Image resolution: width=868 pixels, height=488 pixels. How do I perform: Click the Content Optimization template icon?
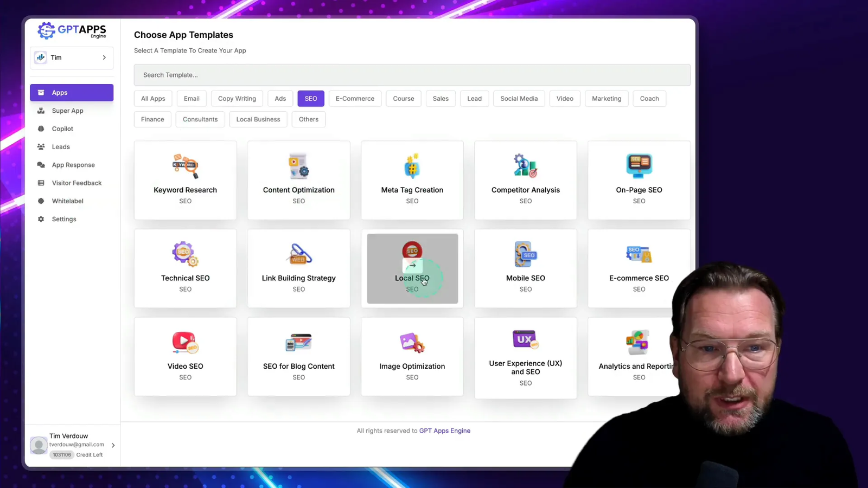click(298, 166)
